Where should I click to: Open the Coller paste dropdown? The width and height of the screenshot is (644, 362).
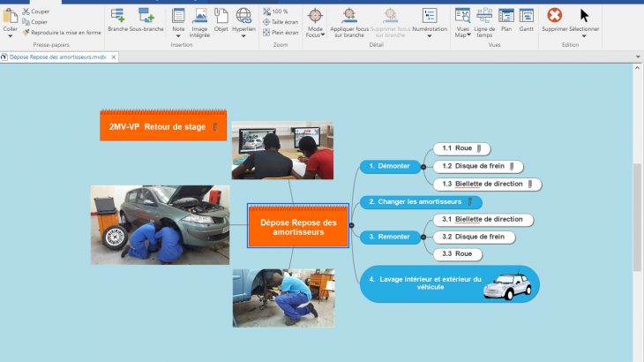point(11,36)
